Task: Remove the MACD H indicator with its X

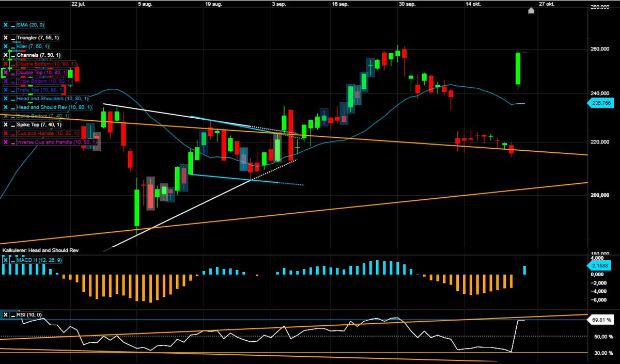Action: coord(6,260)
